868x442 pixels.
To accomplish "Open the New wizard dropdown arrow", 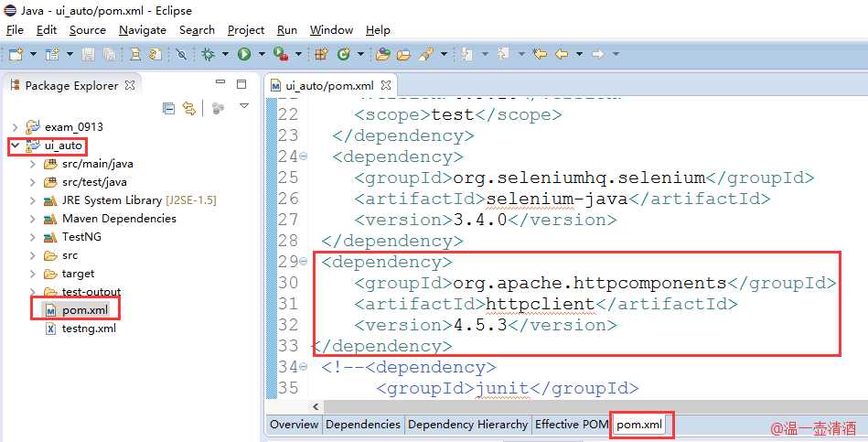I will 33,54.
